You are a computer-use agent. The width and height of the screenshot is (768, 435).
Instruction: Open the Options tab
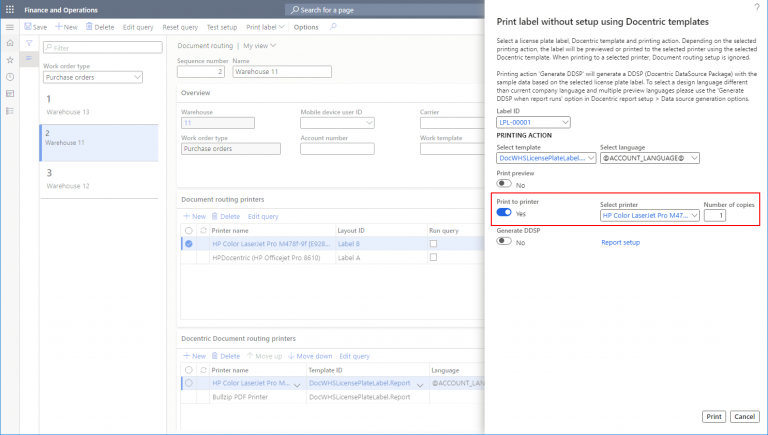coord(306,27)
